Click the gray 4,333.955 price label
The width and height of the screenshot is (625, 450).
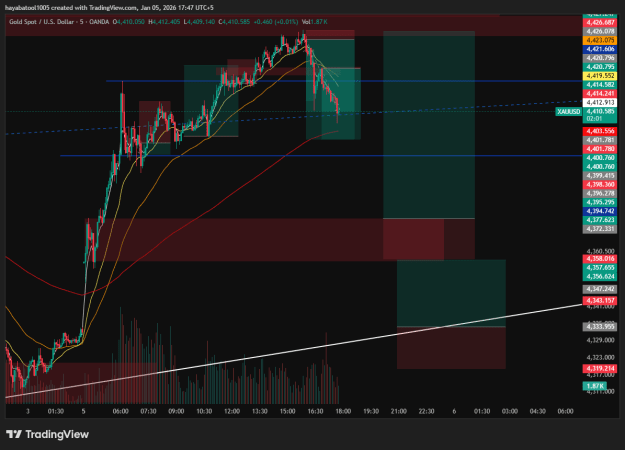pos(600,327)
